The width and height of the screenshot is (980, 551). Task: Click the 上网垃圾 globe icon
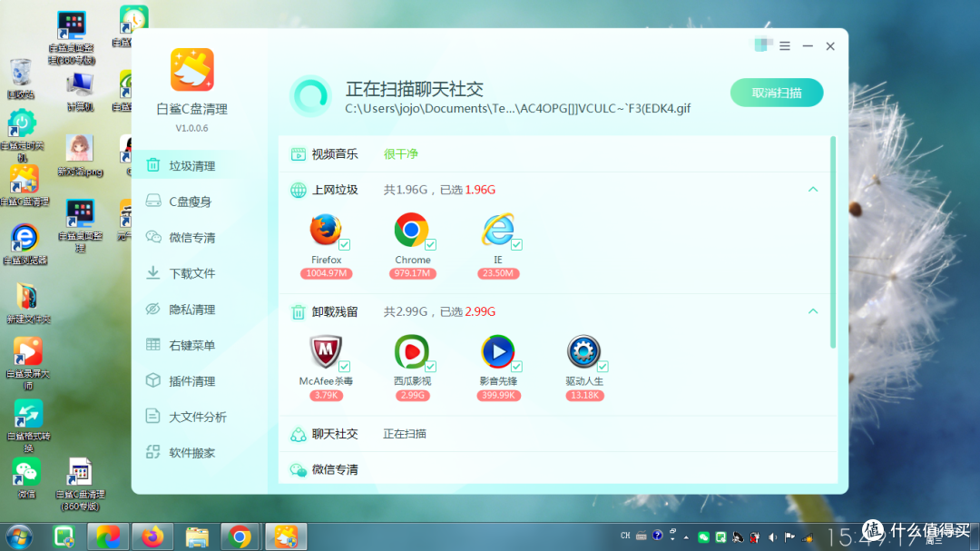pos(299,190)
